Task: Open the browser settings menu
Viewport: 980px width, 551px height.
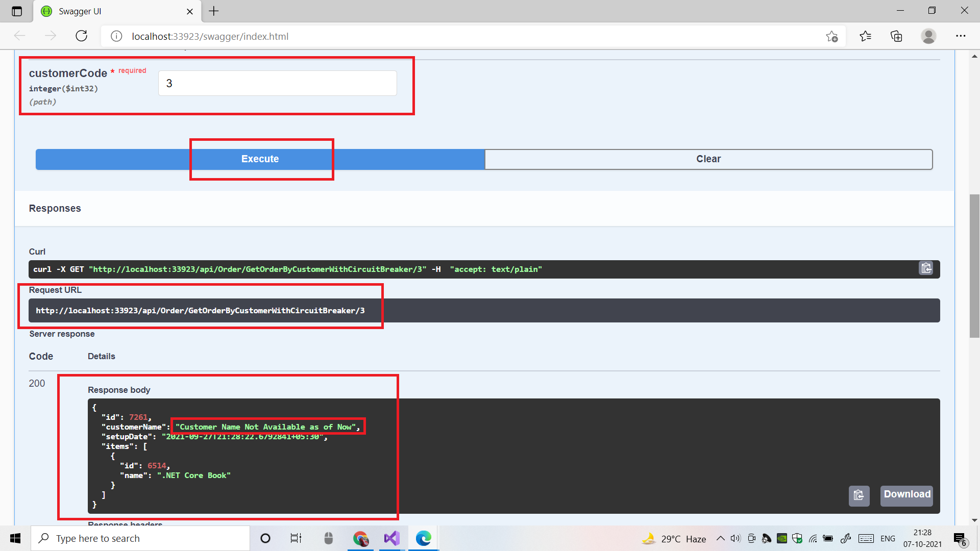Action: [961, 36]
